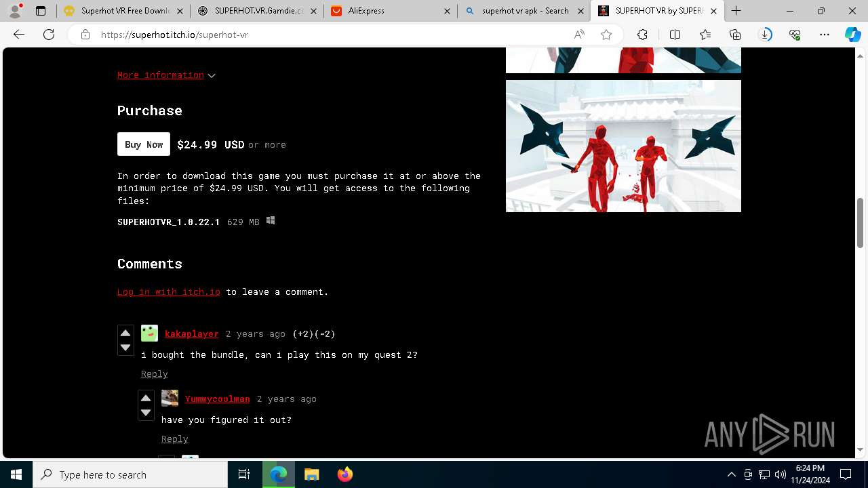The width and height of the screenshot is (868, 488).
Task: Open Collections panel
Action: (x=735, y=35)
